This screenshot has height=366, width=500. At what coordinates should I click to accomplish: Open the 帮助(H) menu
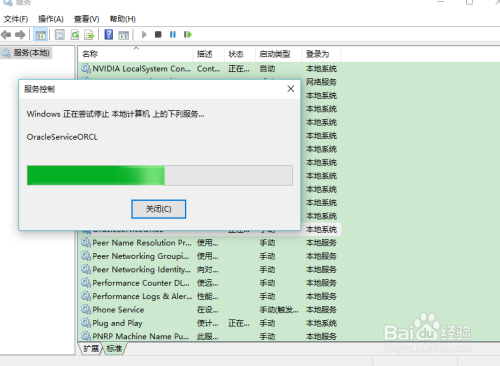click(123, 19)
